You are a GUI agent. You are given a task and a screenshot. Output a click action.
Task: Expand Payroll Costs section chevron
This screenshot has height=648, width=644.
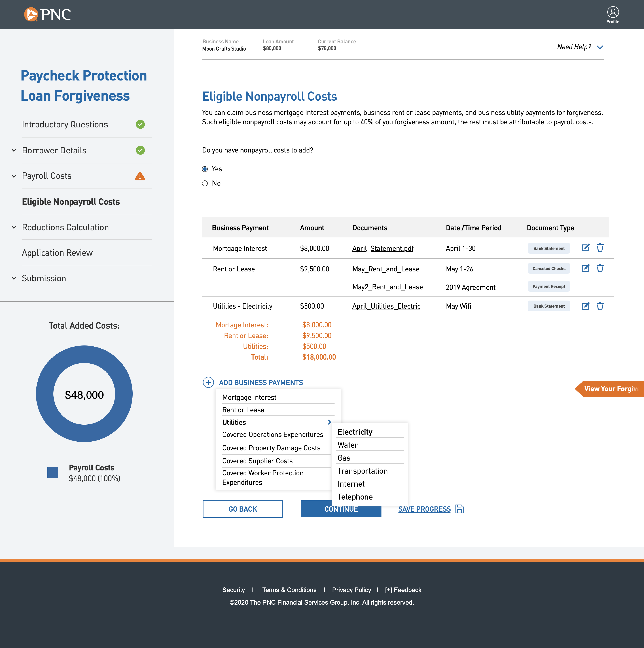(x=14, y=176)
